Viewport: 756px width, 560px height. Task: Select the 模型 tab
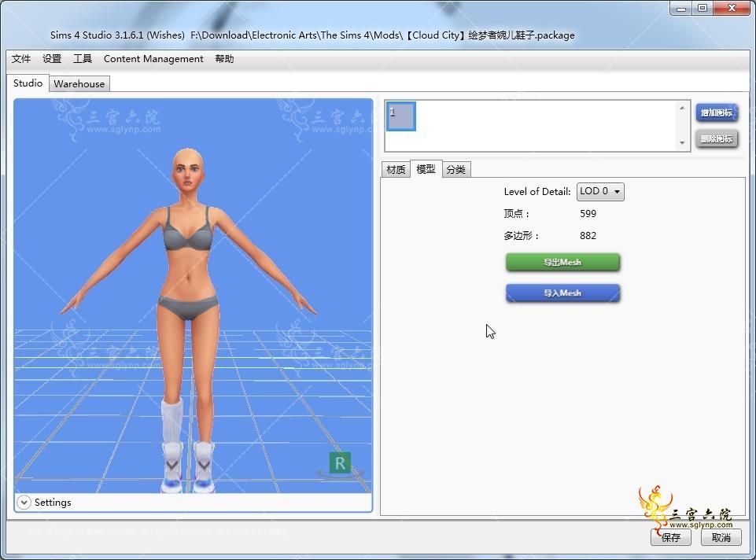click(x=426, y=169)
